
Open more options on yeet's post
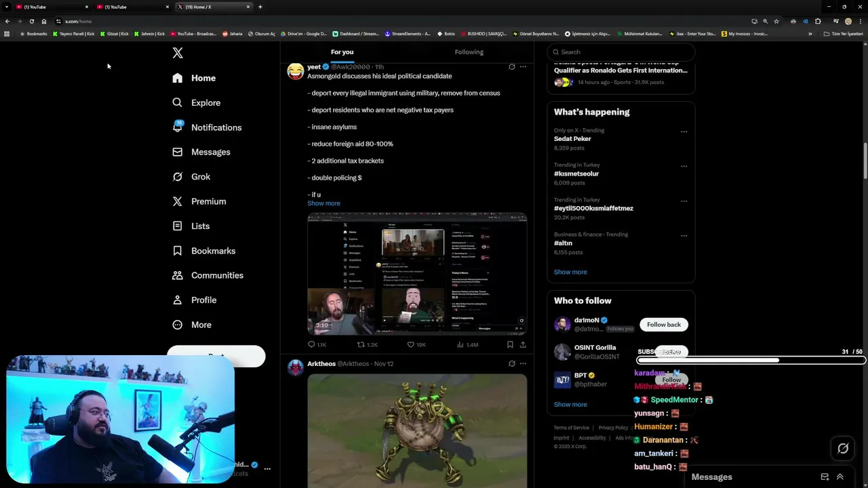coord(523,67)
